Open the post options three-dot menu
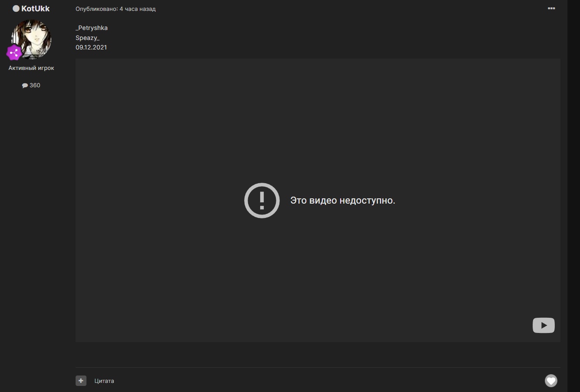 pos(551,9)
